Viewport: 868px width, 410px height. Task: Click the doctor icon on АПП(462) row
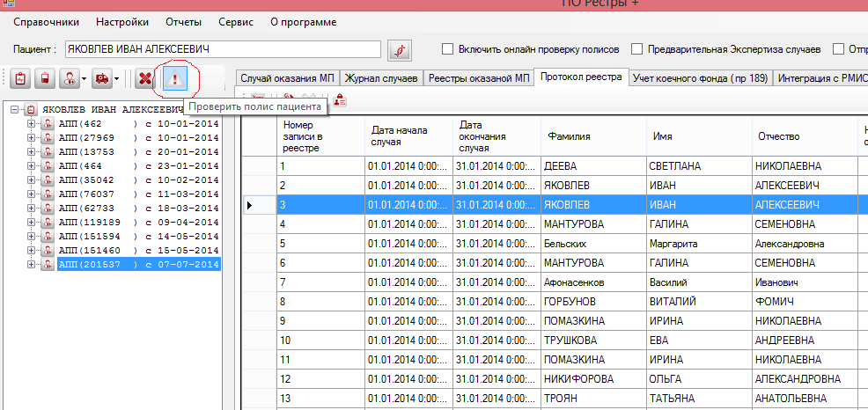tap(48, 123)
